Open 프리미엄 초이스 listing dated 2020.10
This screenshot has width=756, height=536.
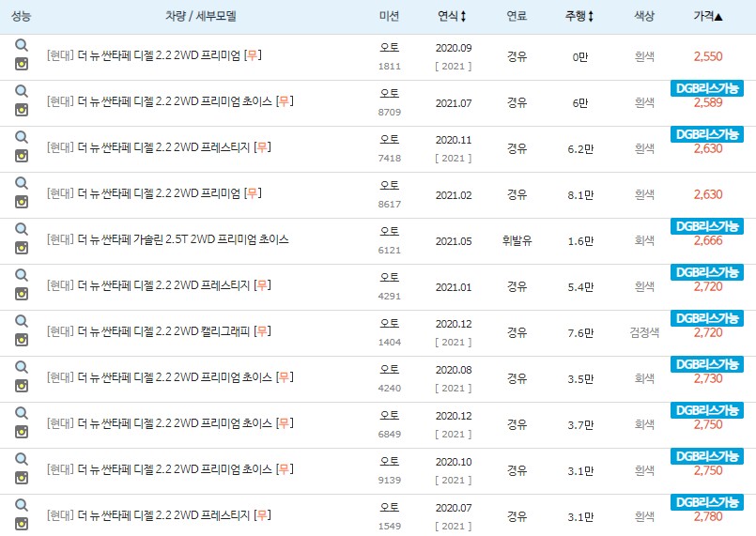(x=170, y=469)
